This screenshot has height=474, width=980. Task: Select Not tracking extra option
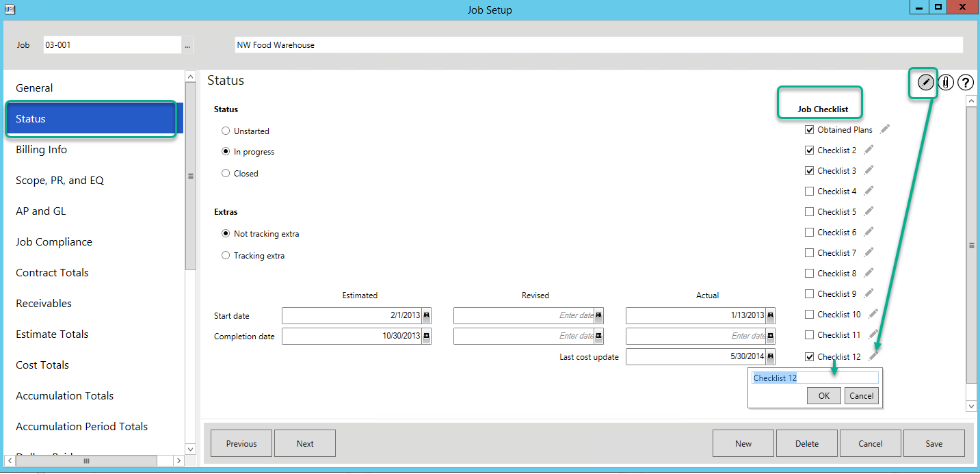(226, 233)
